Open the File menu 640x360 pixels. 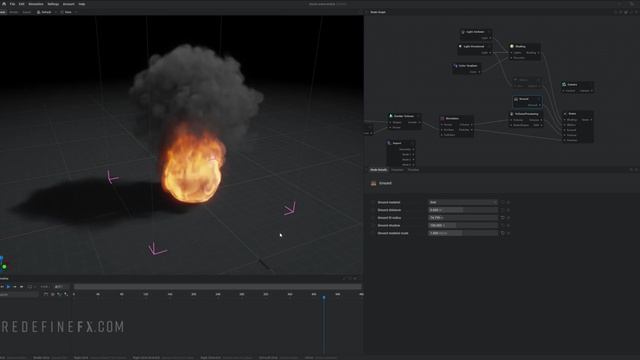click(12, 4)
